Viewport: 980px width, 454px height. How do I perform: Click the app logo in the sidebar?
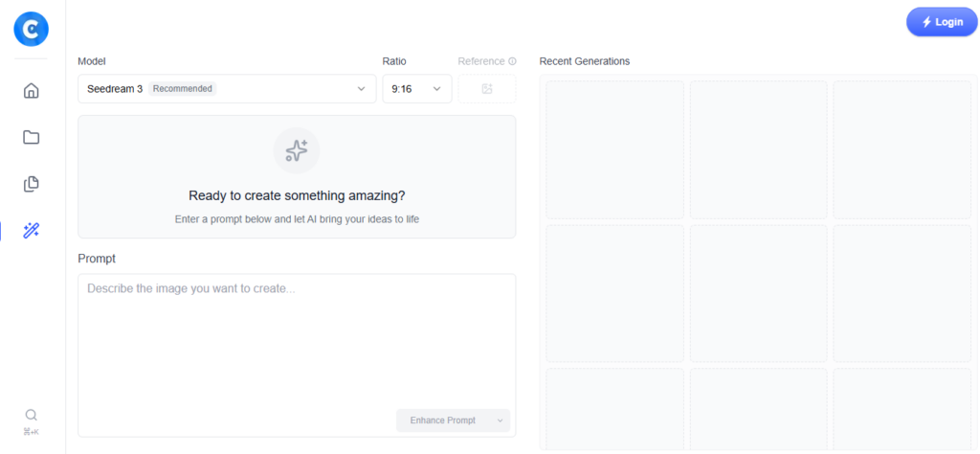click(31, 30)
